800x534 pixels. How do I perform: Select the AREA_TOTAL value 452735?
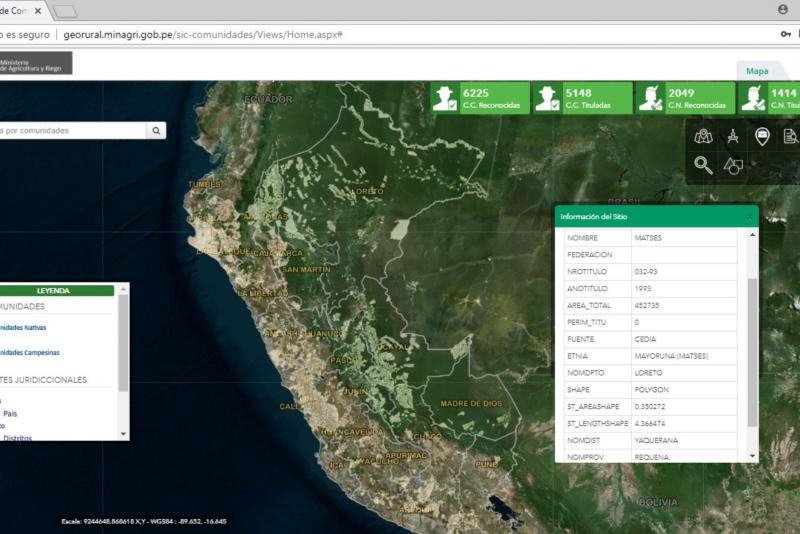tap(647, 305)
